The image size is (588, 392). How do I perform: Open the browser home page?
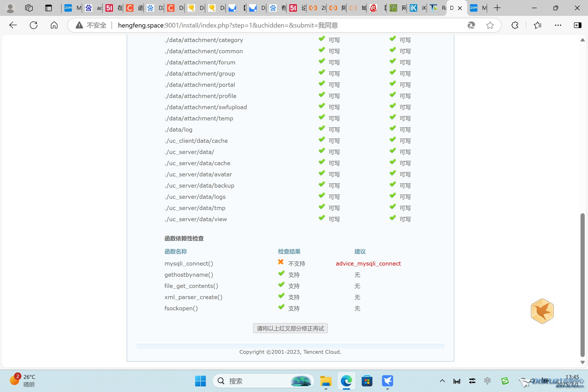[x=54, y=25]
